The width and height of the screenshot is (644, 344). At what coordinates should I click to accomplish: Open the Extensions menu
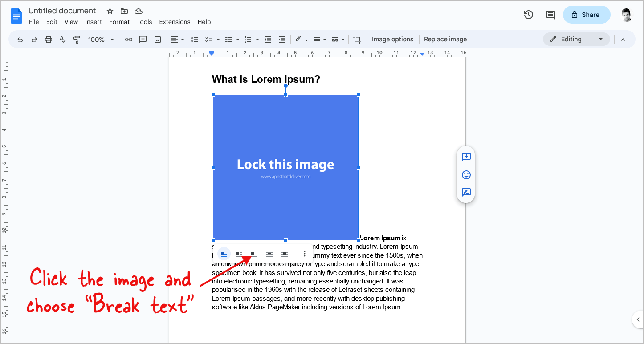tap(175, 21)
